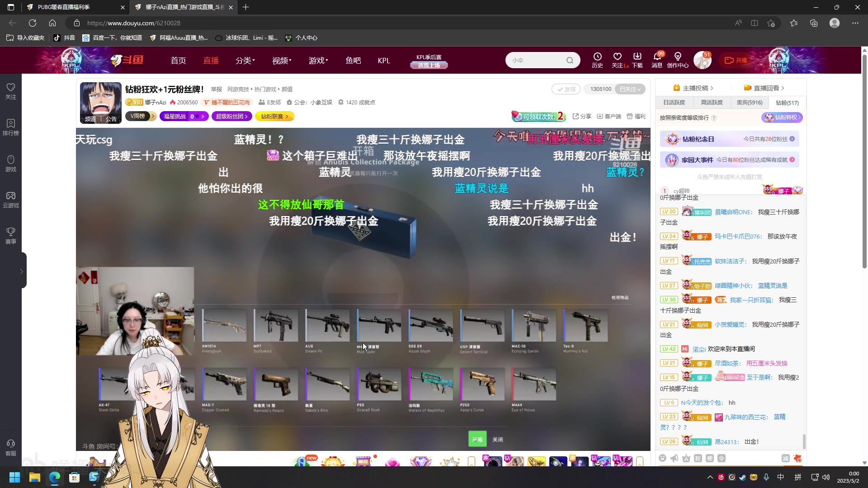Open 排行榜 in left sidebar
The width and height of the screenshot is (868, 488).
click(11, 127)
